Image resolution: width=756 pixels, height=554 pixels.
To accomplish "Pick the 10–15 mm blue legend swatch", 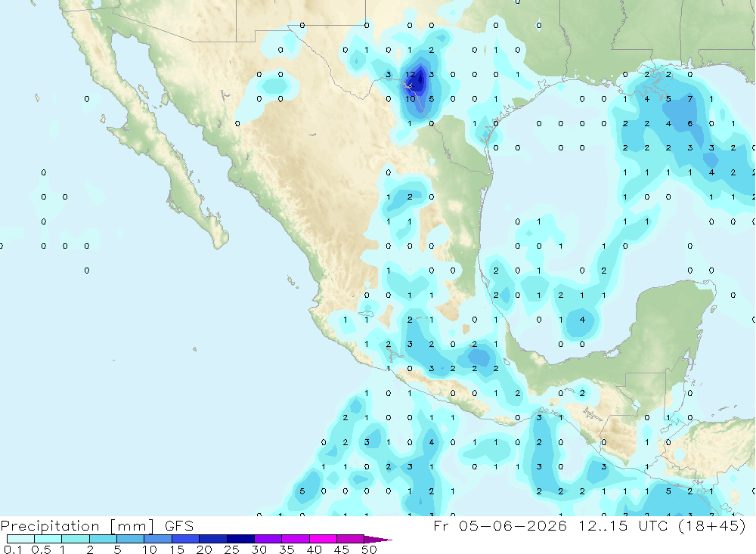I will point(158,539).
